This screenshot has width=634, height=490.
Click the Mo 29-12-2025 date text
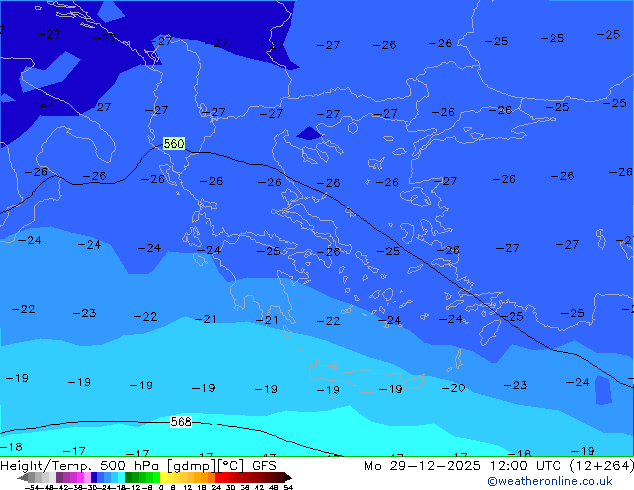[422, 466]
